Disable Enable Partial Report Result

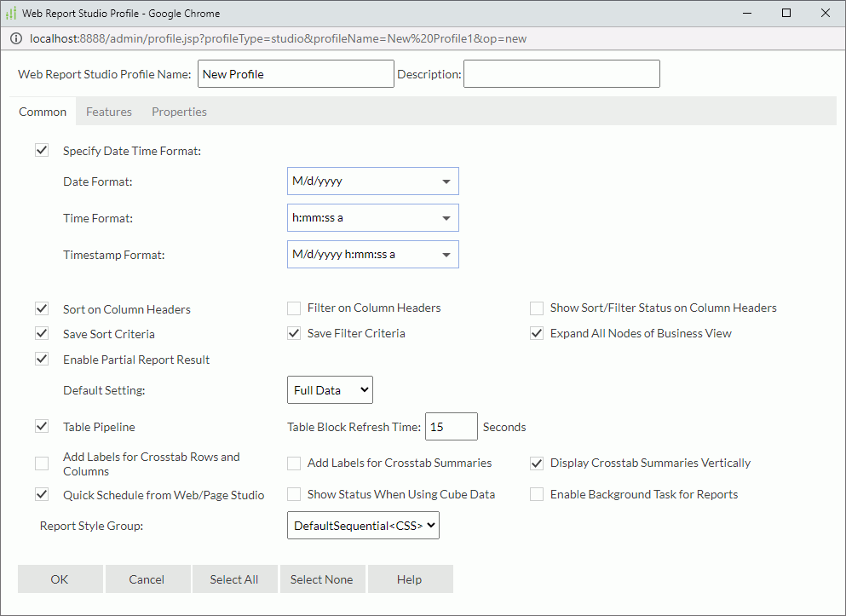(x=42, y=359)
